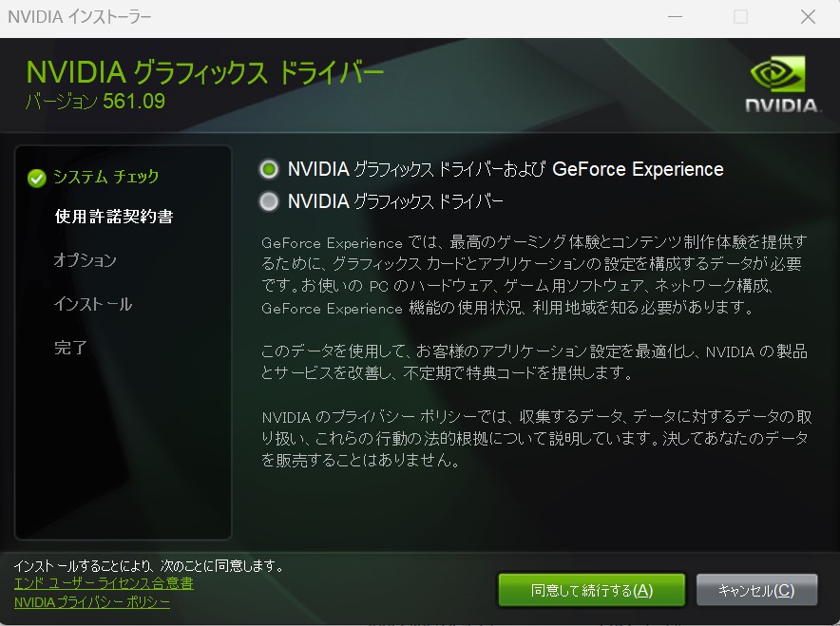Choose the NVIDIA グラフィックス ドライバー only radio option
The height and width of the screenshot is (626, 840).
[x=270, y=201]
